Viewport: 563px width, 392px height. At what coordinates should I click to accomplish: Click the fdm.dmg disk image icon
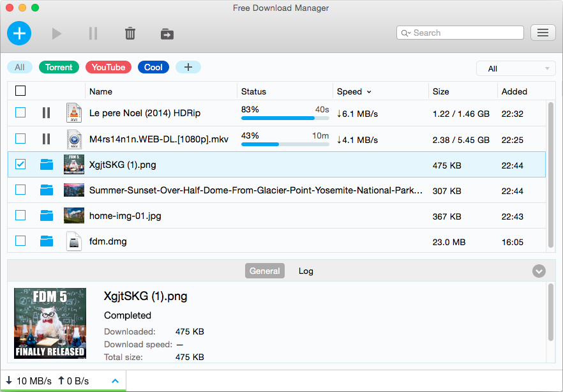point(74,241)
